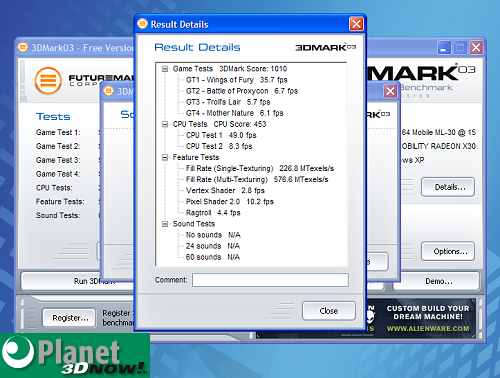Collapse the CPU Tests tree node
Image resolution: width=500 pixels, height=378 pixels.
coord(165,124)
